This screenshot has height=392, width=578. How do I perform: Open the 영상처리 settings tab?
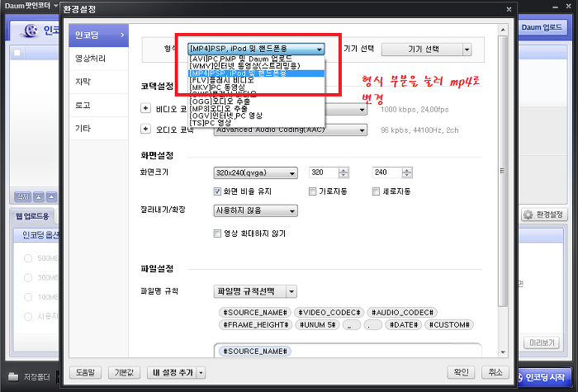click(x=98, y=59)
